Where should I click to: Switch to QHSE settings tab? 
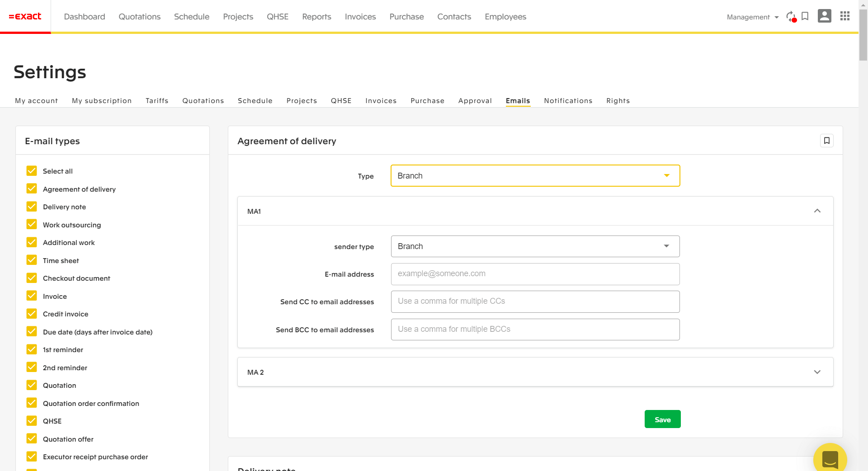pos(341,100)
